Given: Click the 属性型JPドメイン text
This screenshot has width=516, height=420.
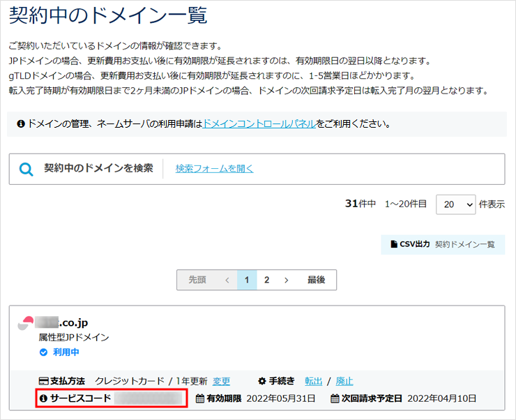Looking at the screenshot, I should coord(74,338).
